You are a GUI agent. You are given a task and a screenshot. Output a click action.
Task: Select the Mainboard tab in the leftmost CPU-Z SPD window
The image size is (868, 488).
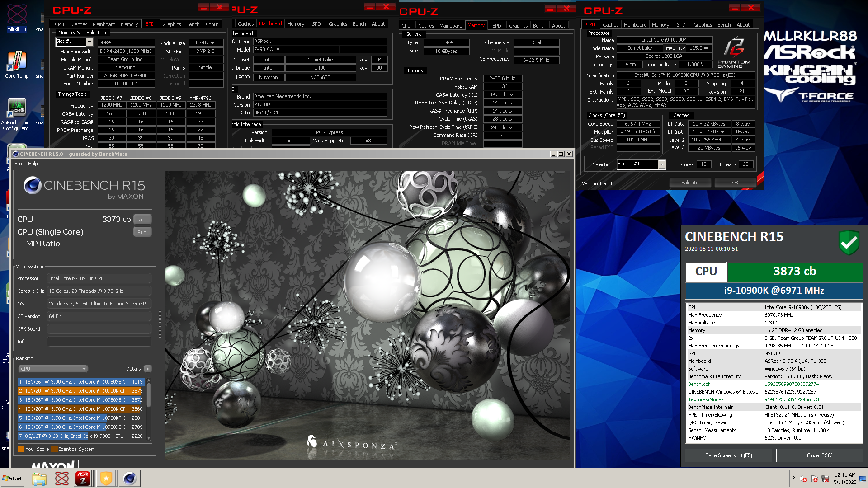[104, 24]
